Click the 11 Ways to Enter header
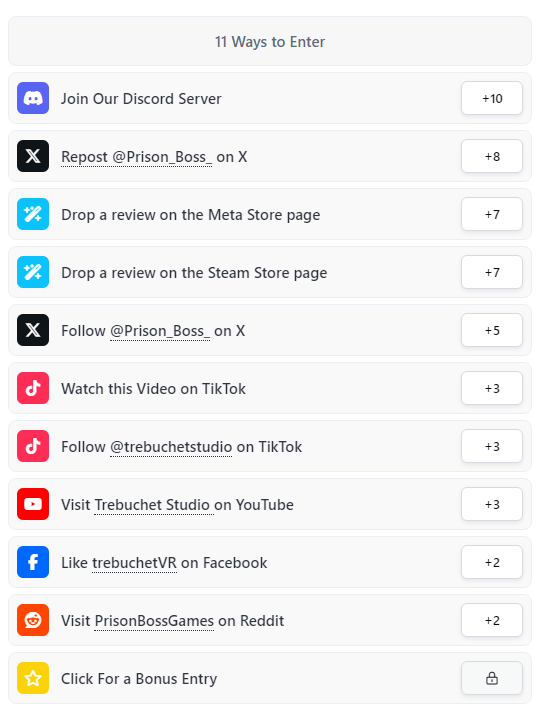Screen dimensions: 540x710 click(270, 42)
